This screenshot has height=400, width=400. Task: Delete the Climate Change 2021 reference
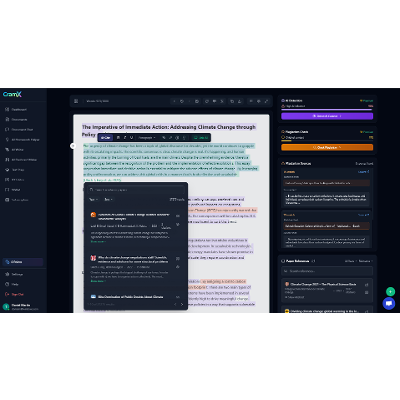(x=366, y=293)
